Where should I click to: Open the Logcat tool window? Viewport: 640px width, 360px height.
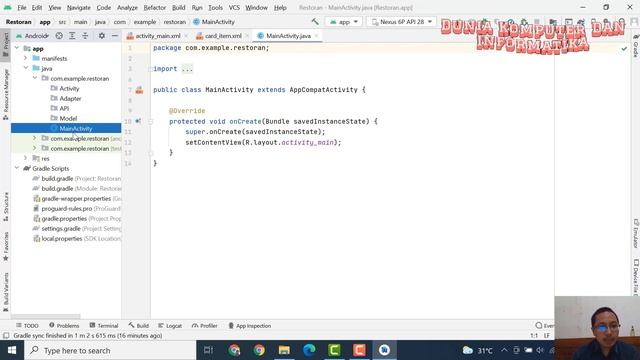(x=170, y=326)
